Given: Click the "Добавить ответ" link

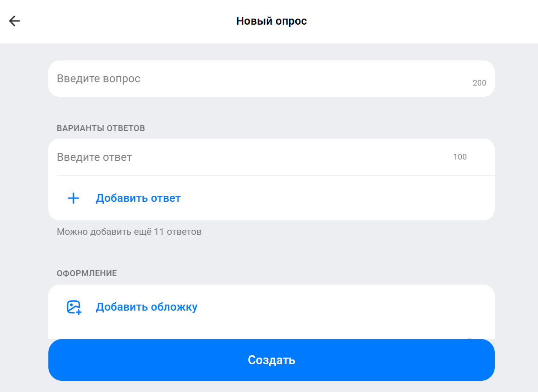Looking at the screenshot, I should point(138,198).
